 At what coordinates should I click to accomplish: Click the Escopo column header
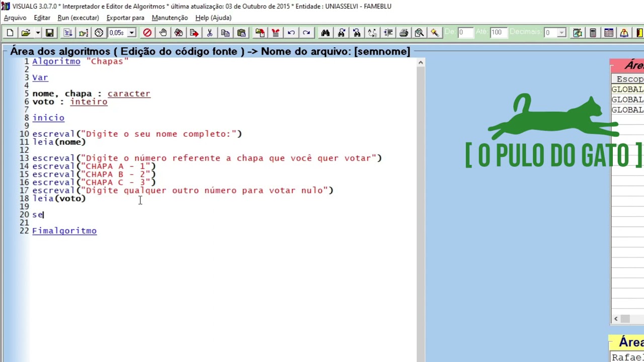(x=629, y=79)
